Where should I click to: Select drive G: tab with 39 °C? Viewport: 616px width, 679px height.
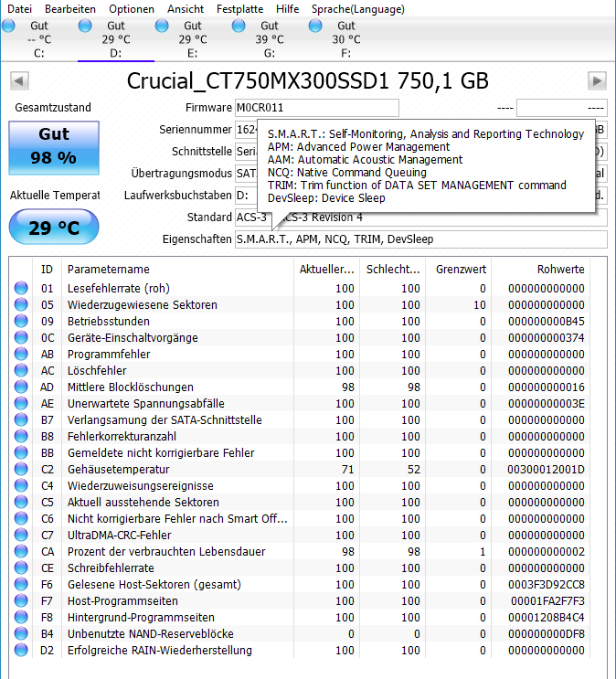point(269,39)
